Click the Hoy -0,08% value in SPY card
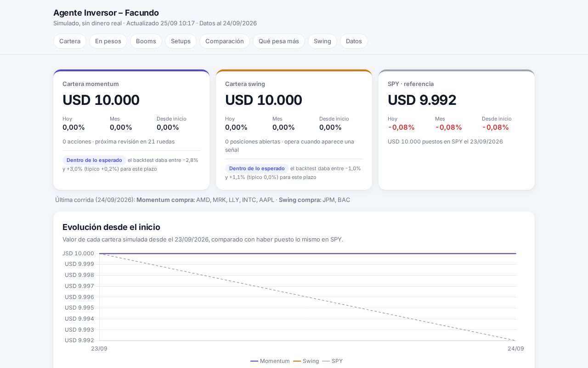Viewport: 588px width, 368px height. (401, 127)
